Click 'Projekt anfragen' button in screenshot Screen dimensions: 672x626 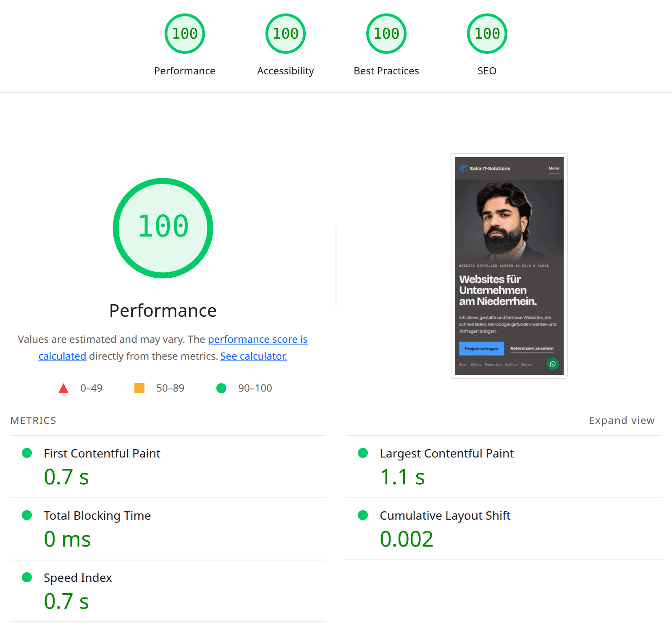tap(481, 349)
